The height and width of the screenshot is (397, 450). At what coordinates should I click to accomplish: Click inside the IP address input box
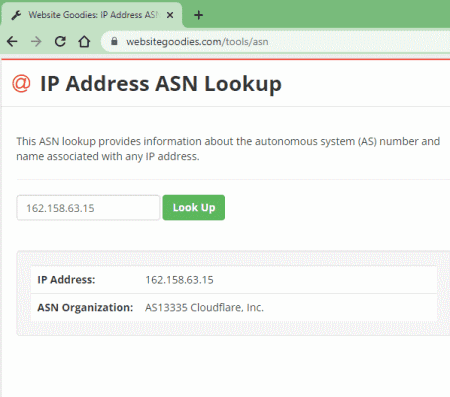coord(88,208)
